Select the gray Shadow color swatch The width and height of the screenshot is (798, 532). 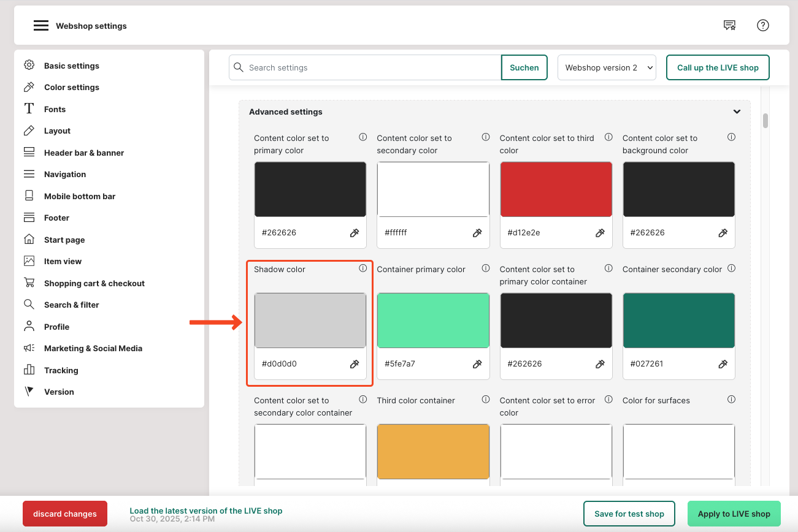pyautogui.click(x=310, y=321)
